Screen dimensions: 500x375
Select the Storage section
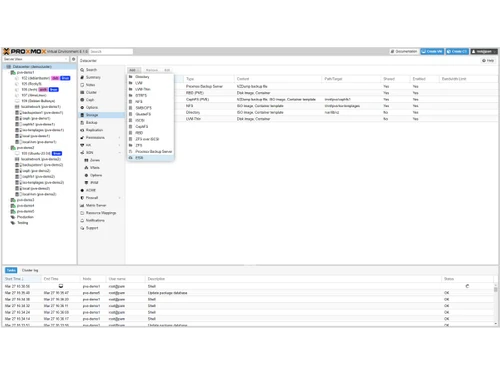coord(101,115)
